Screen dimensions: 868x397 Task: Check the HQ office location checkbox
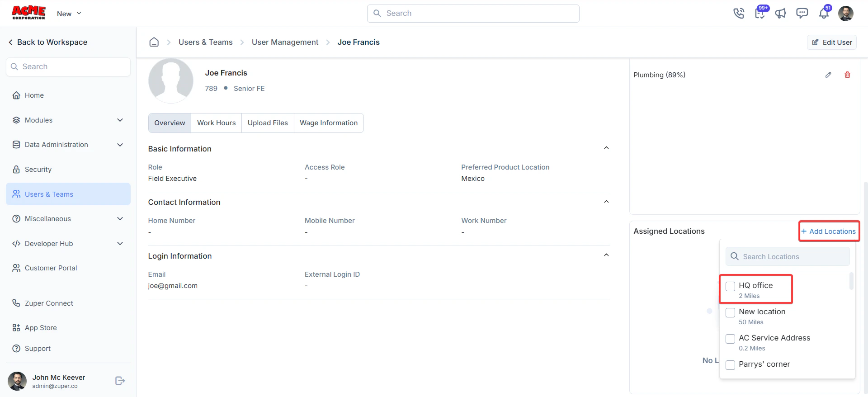click(x=730, y=286)
